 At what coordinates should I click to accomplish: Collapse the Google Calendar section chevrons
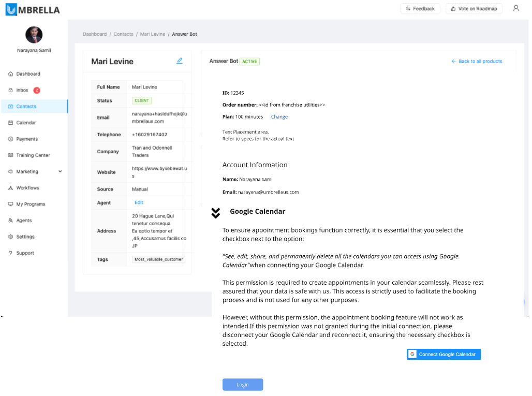[216, 212]
